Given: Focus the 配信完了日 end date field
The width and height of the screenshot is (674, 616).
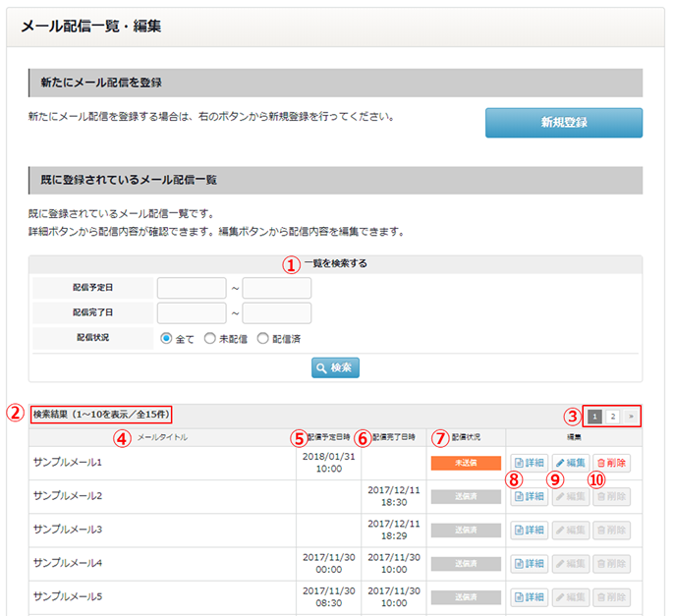Looking at the screenshot, I should pyautogui.click(x=277, y=313).
